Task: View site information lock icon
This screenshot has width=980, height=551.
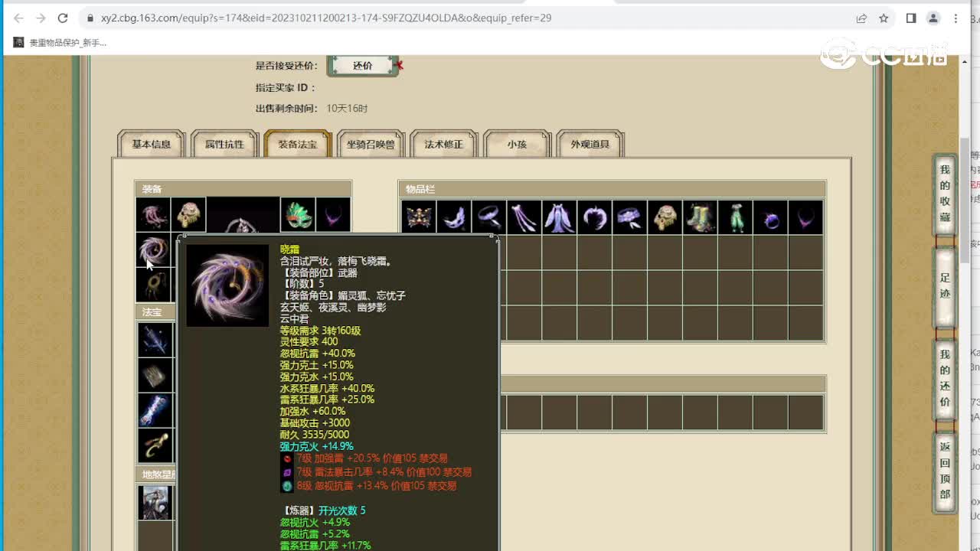Action: point(90,18)
